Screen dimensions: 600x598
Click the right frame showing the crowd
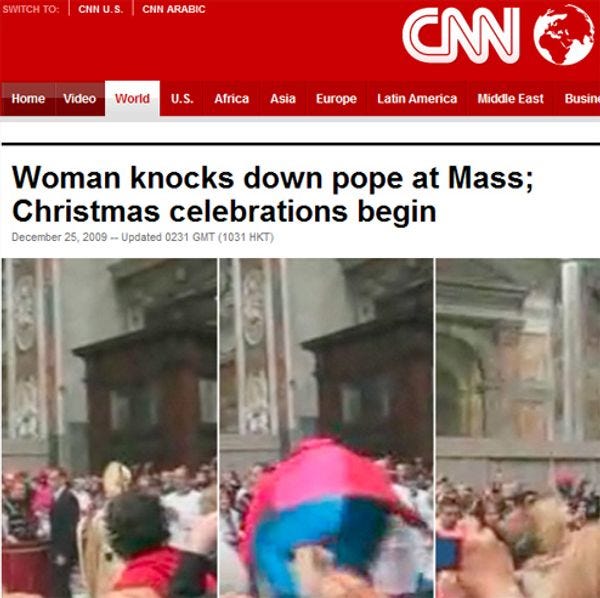[518, 428]
